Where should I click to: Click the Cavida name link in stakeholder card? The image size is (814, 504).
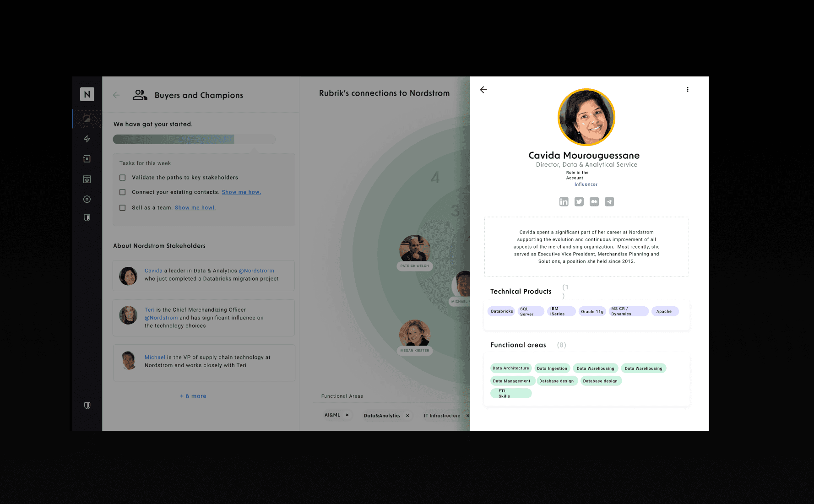[153, 271]
